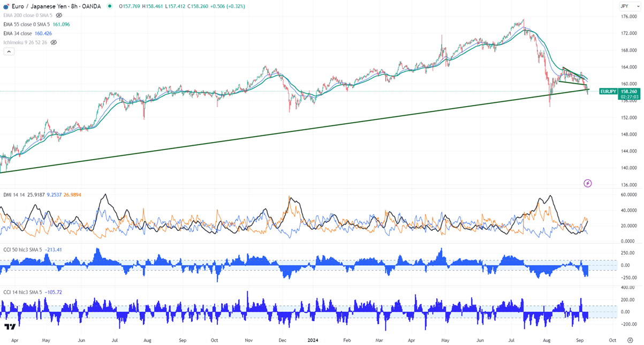This screenshot has width=644, height=345.
Task: Click the EMA 34 value 160.426
Action: click(44, 33)
